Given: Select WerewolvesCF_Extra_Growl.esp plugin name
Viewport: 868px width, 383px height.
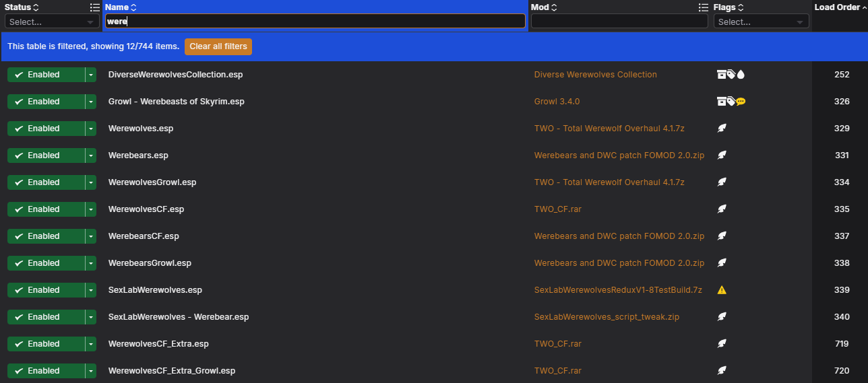Looking at the screenshot, I should tap(172, 371).
